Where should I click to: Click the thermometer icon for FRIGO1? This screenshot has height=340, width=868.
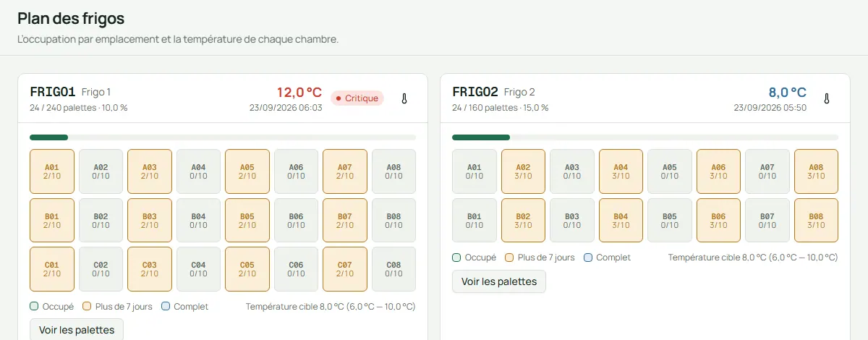pyautogui.click(x=404, y=98)
